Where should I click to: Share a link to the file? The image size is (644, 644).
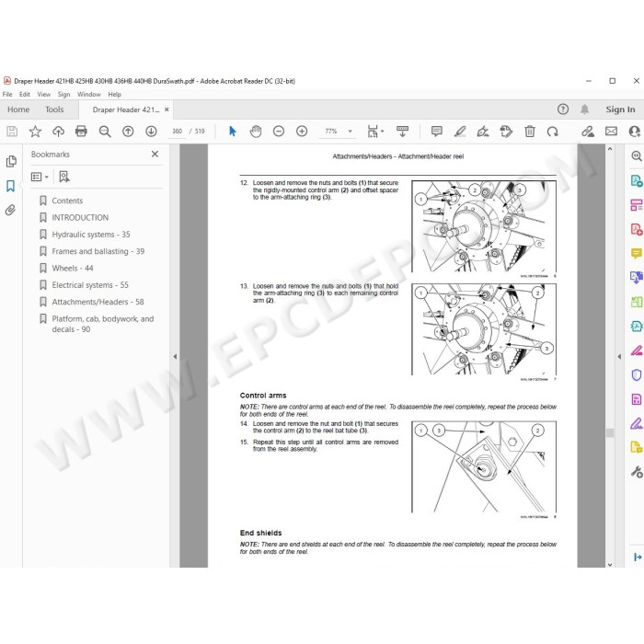tap(588, 132)
